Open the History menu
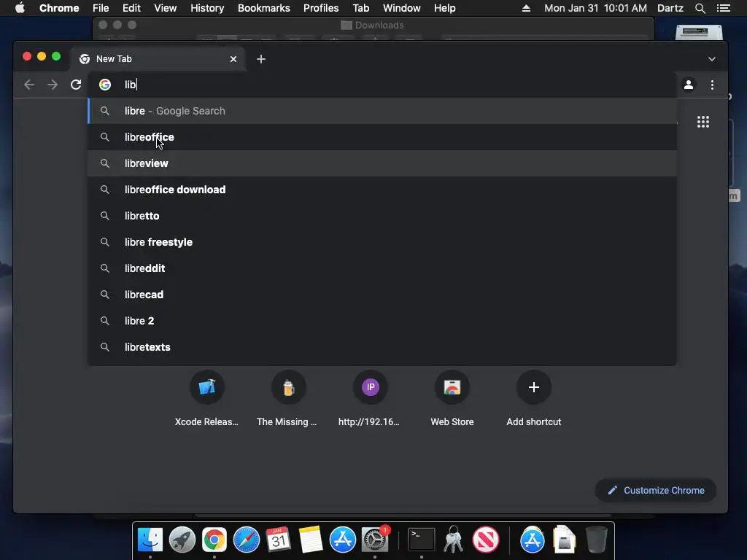Screen dimensions: 747x560 pyautogui.click(x=207, y=8)
